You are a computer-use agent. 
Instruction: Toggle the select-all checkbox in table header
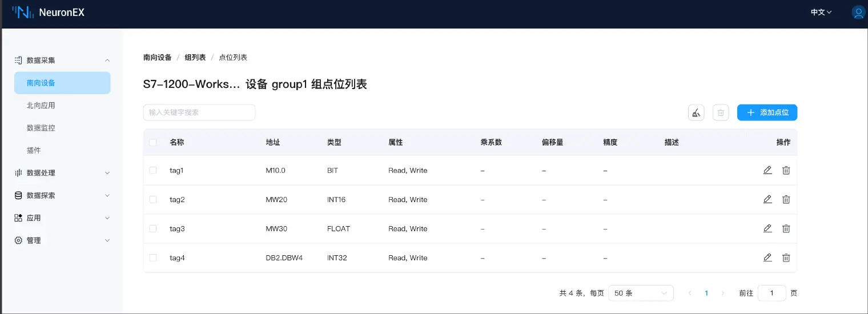(x=152, y=142)
